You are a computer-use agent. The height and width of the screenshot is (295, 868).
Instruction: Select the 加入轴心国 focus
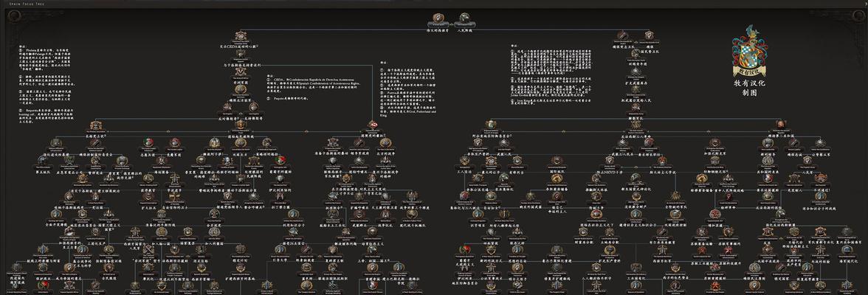(161, 232)
